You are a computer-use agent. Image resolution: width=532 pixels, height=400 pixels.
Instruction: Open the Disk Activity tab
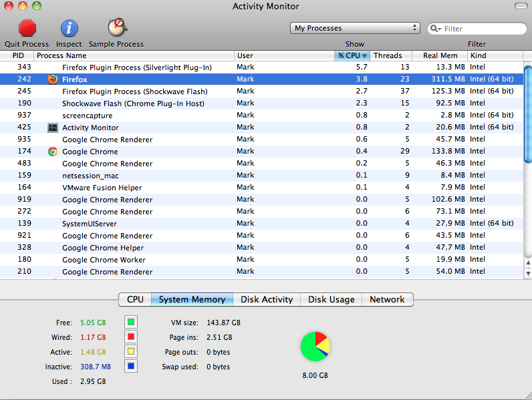point(267,299)
